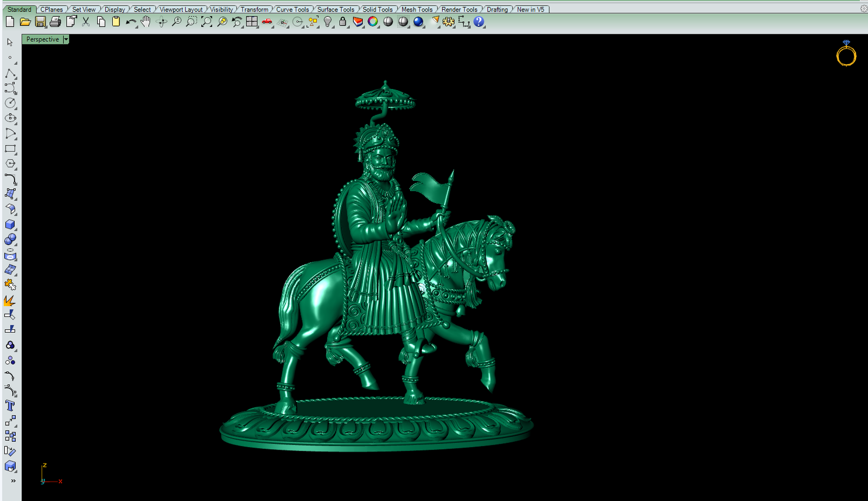Expand sidebar with the double-chevron

point(13,481)
